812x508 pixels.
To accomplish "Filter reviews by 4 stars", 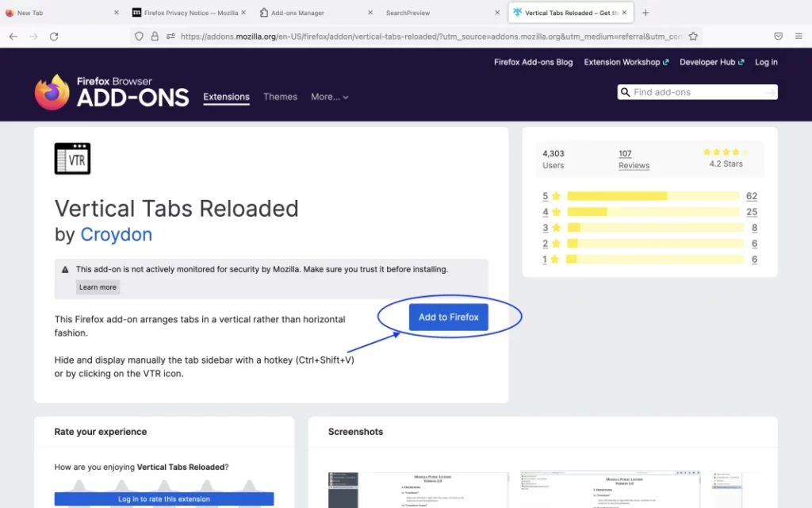I will pyautogui.click(x=552, y=211).
